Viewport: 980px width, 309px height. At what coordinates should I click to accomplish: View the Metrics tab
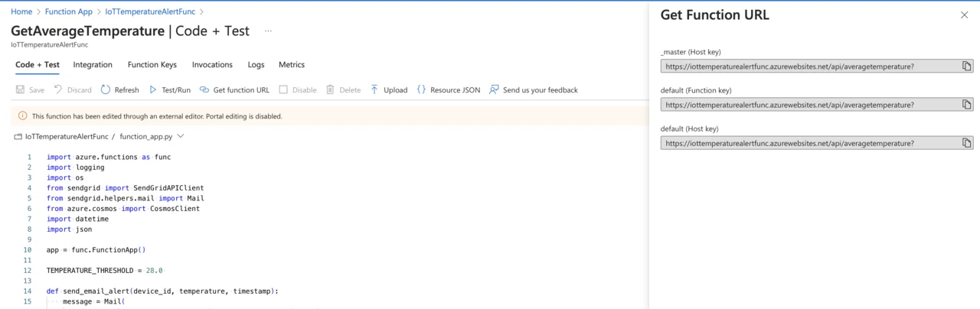[x=292, y=65]
